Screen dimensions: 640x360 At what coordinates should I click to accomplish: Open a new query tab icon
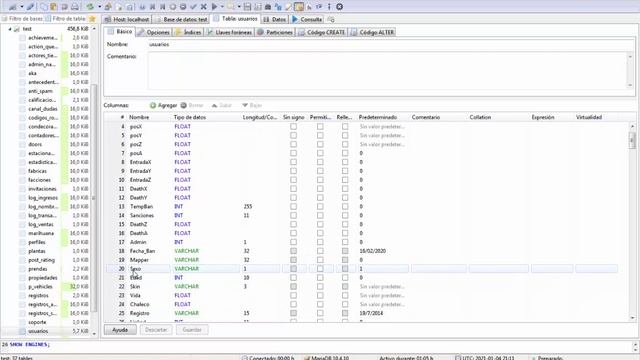(x=331, y=19)
